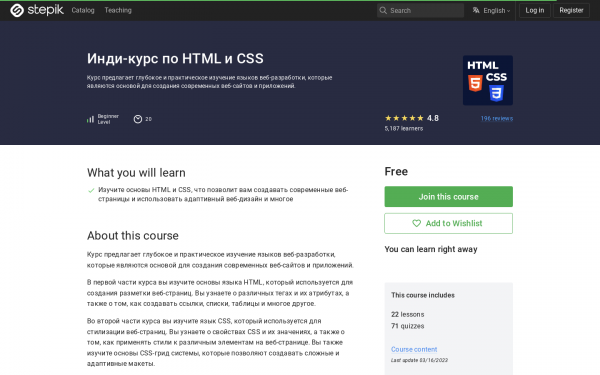Click the Beginner Level bars icon
The image size is (600, 375).
pos(90,119)
